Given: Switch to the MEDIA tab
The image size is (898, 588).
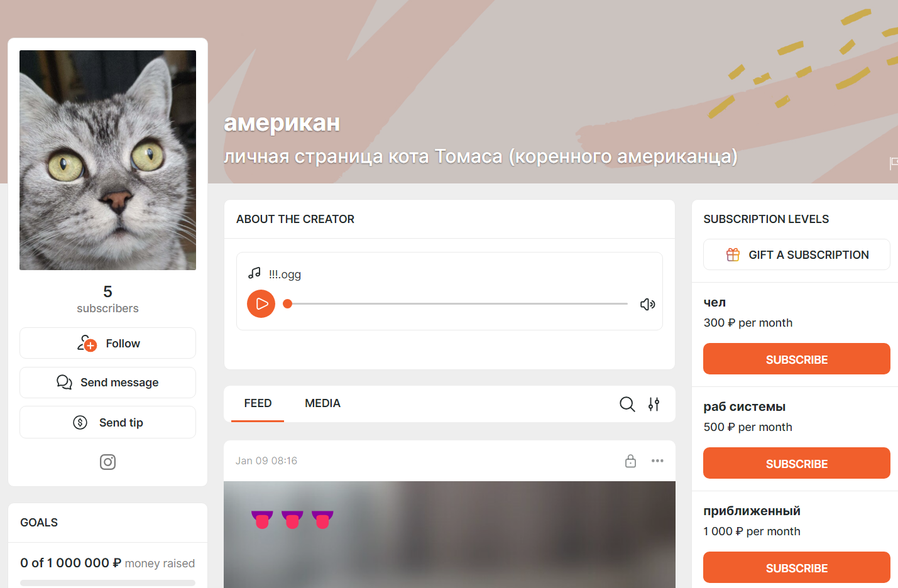Looking at the screenshot, I should click(322, 403).
